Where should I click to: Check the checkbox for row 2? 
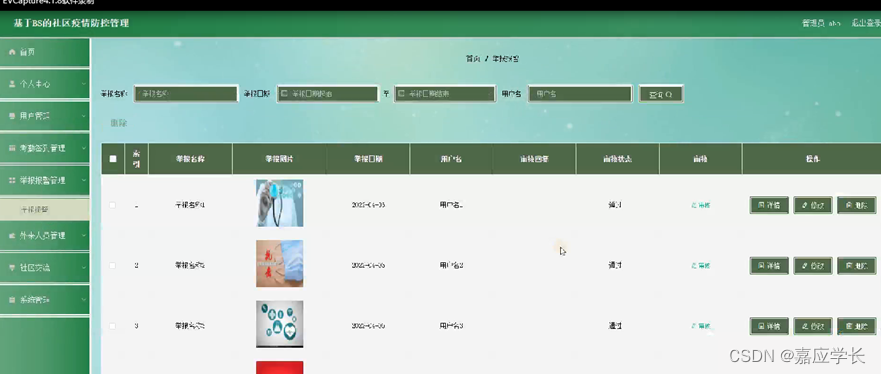click(x=112, y=265)
